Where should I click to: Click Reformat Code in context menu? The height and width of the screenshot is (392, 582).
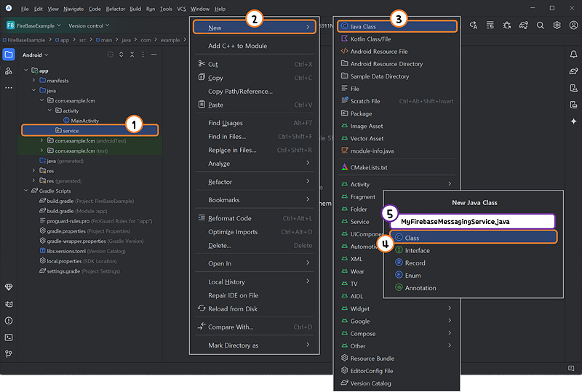(x=254, y=218)
